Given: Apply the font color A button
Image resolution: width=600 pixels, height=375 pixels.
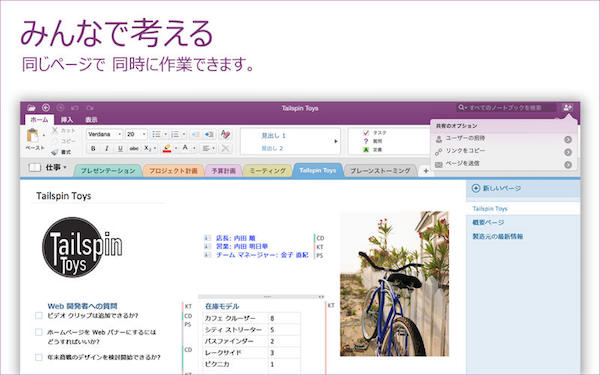Looking at the screenshot, I should point(185,148).
